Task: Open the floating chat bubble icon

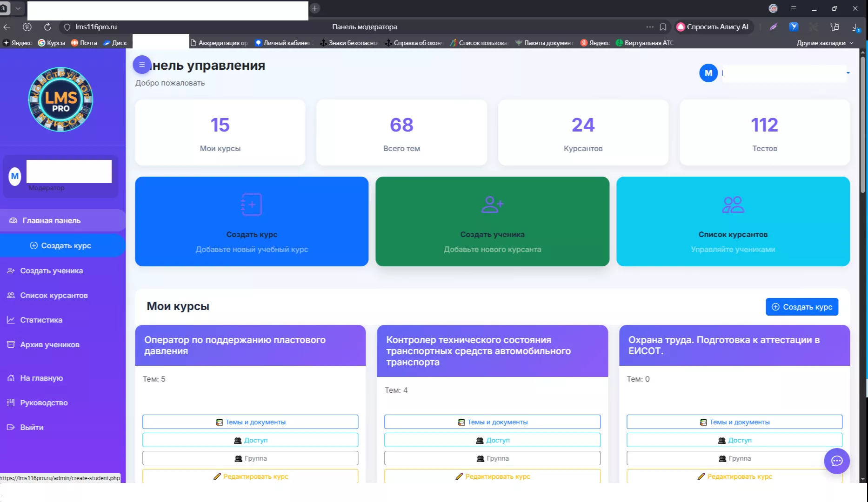Action: pyautogui.click(x=837, y=461)
